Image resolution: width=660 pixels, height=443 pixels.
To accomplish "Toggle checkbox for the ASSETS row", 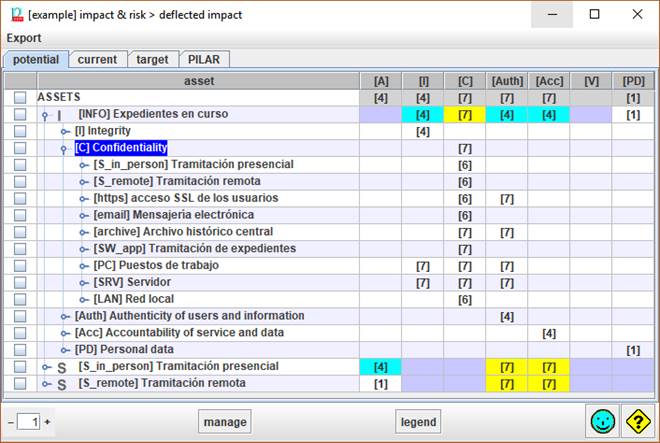I will [20, 98].
